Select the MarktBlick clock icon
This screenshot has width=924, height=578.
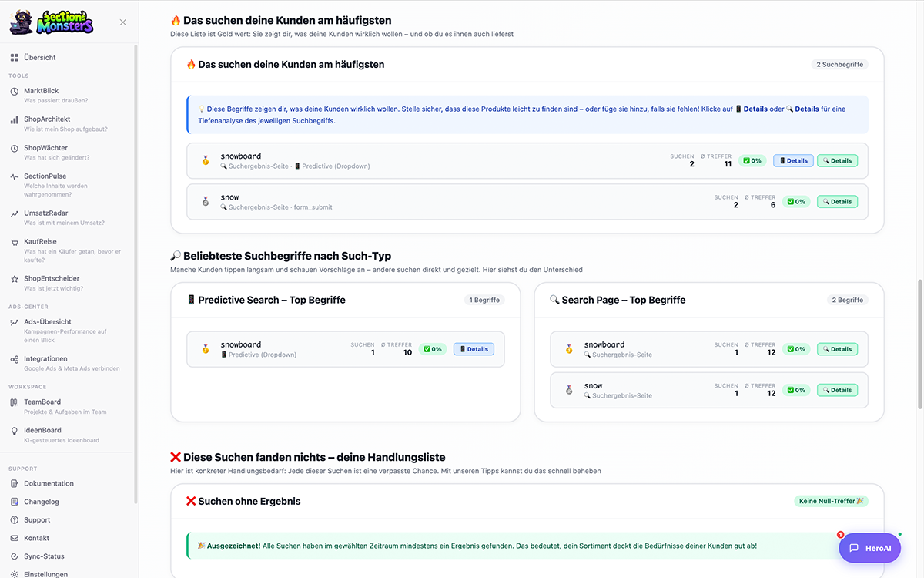pyautogui.click(x=15, y=91)
